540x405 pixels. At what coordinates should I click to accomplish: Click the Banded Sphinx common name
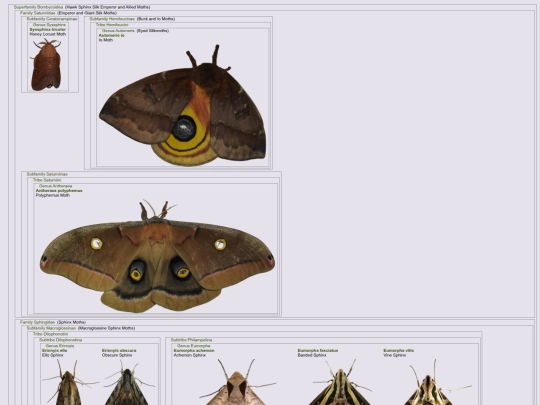point(312,355)
